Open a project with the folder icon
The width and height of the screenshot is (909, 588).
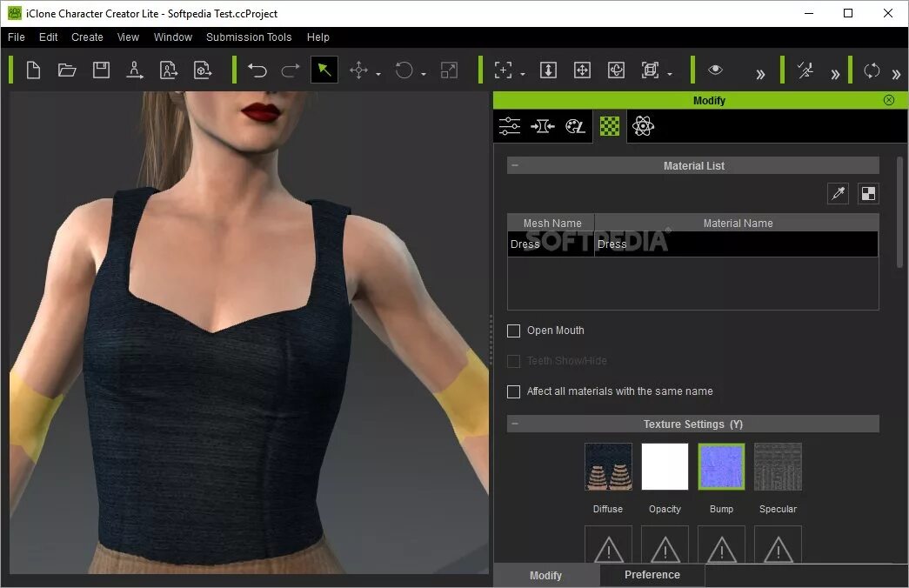(x=67, y=70)
